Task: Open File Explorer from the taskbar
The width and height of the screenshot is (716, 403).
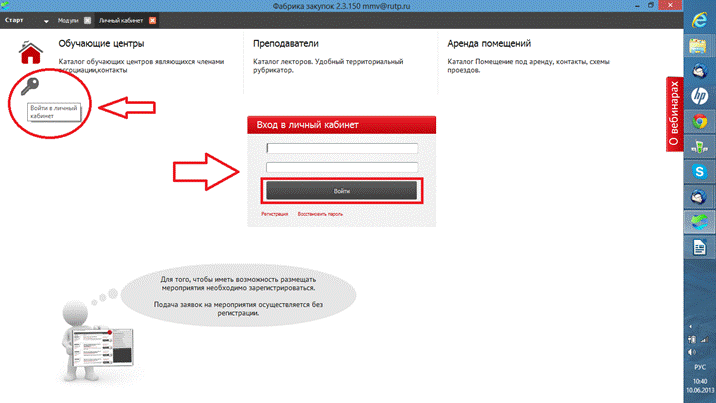Action: click(699, 46)
